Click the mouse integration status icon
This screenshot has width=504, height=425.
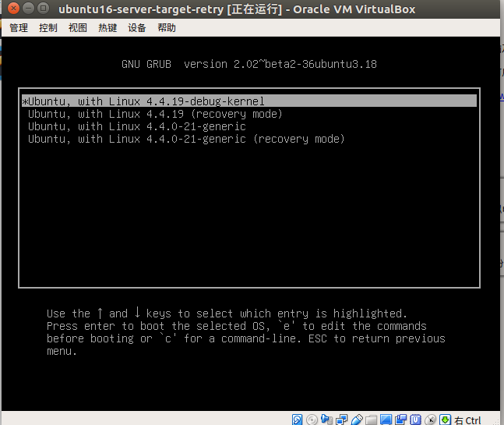click(431, 420)
